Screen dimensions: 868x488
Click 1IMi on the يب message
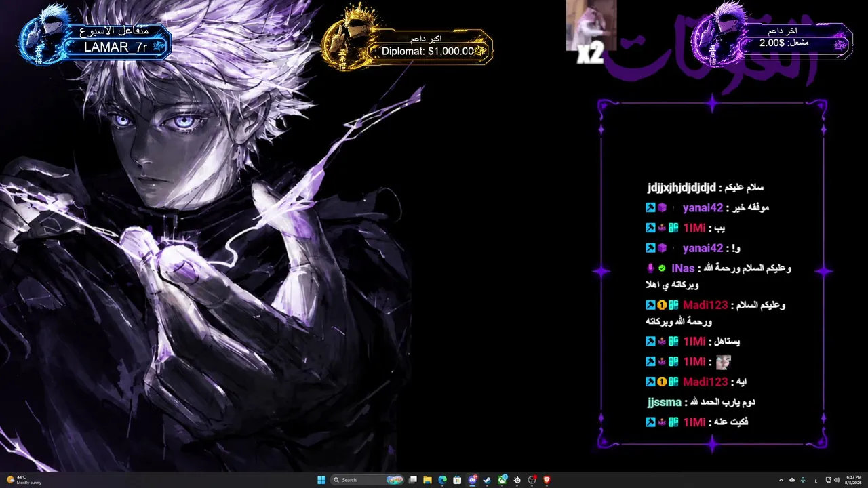694,228
